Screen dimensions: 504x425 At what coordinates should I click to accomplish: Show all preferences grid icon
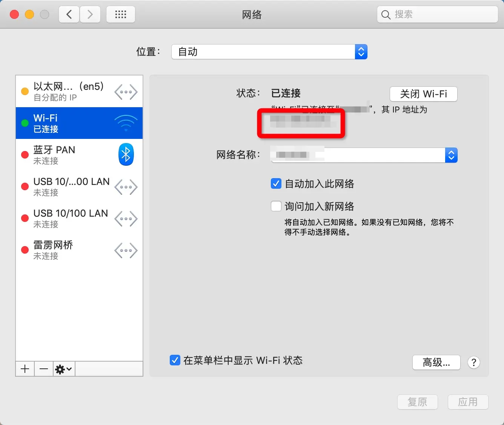[x=121, y=15]
